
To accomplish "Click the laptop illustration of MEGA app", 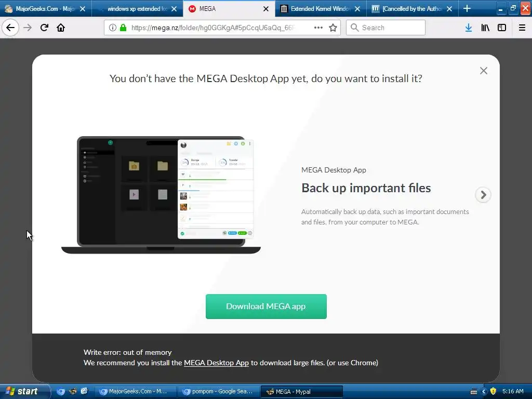I will tap(161, 195).
